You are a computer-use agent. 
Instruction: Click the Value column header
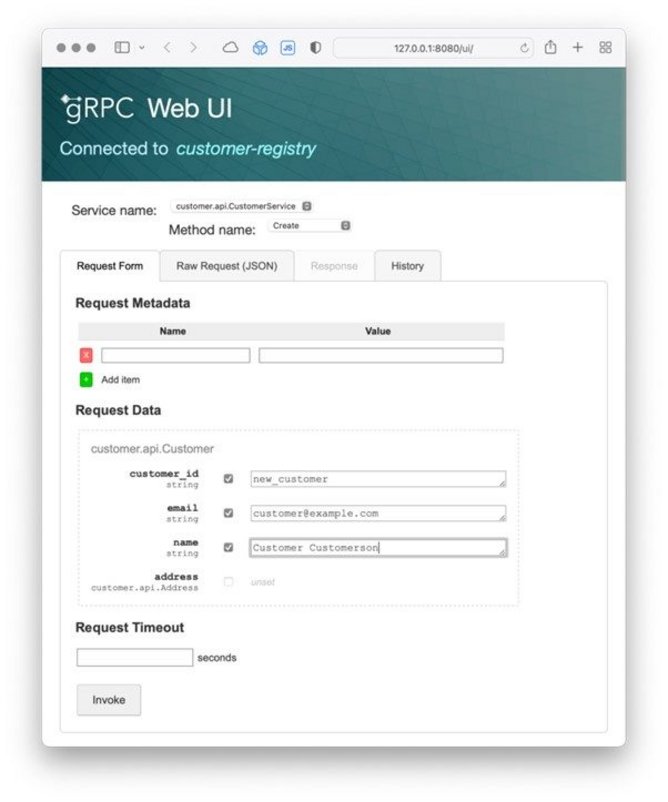coord(377,331)
